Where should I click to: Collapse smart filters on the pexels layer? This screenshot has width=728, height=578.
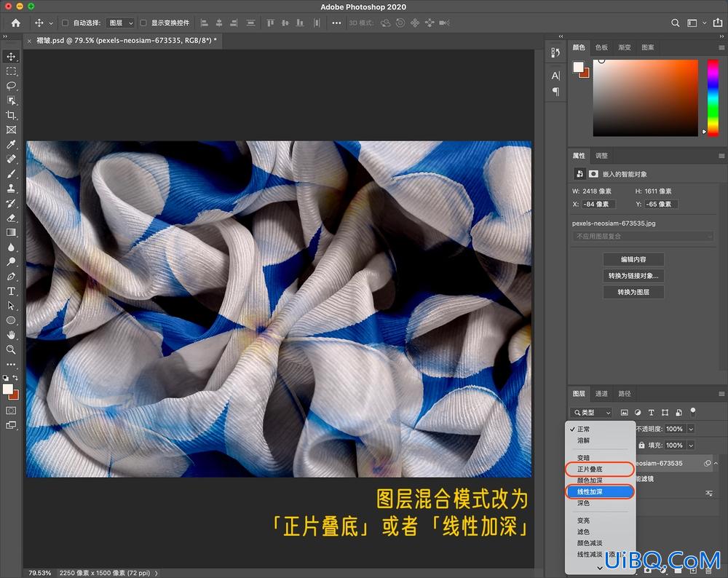point(716,463)
